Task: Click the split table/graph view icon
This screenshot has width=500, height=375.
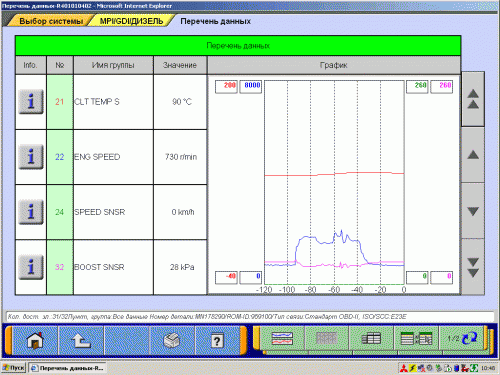Action: (416, 339)
